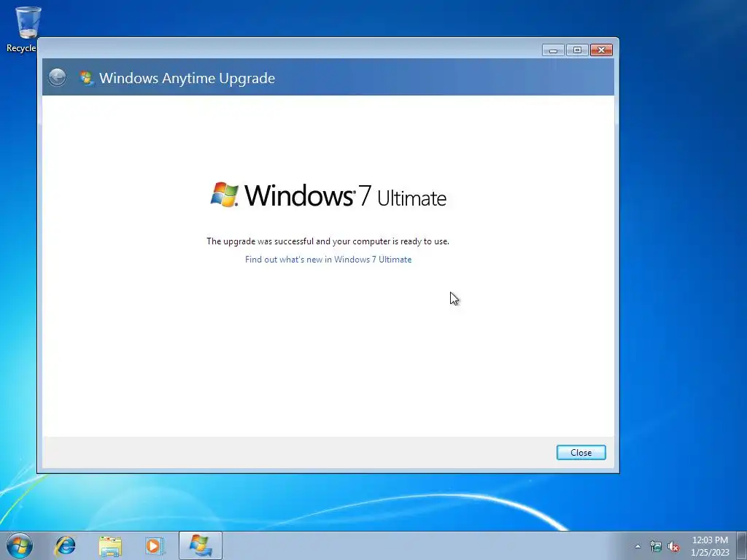Viewport: 747px width, 560px height.
Task: Minimize the Windows Anytime Upgrade window
Action: click(553, 50)
